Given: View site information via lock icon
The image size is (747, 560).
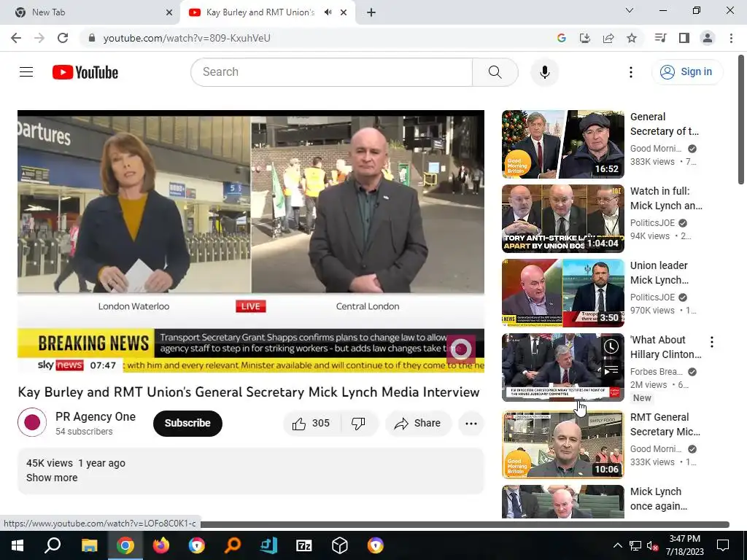Looking at the screenshot, I should (x=92, y=38).
